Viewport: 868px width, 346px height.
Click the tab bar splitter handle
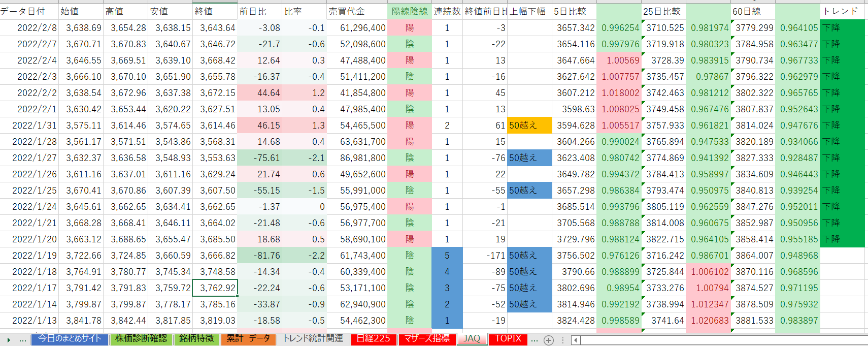pyautogui.click(x=562, y=340)
